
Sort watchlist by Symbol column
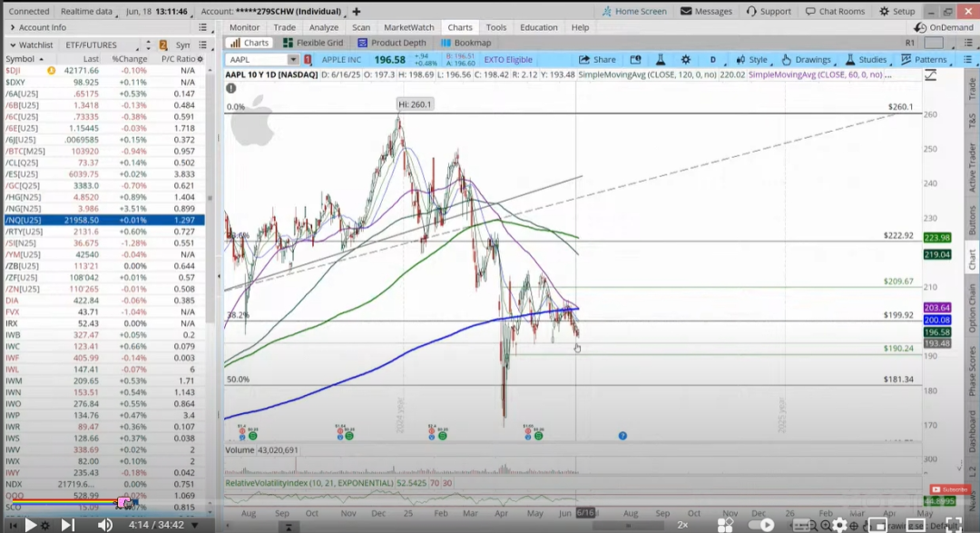point(24,59)
